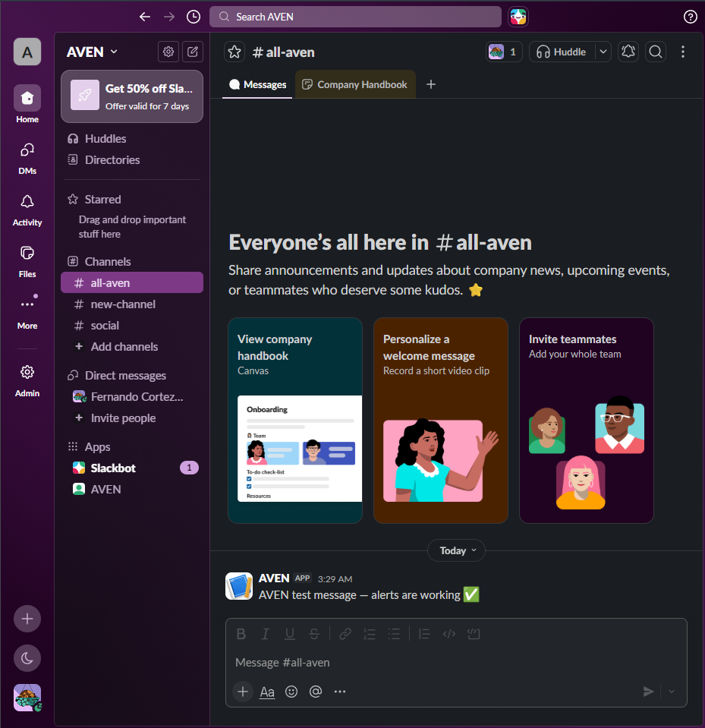
Task: Open the channel three-dot more options
Action: 683,52
